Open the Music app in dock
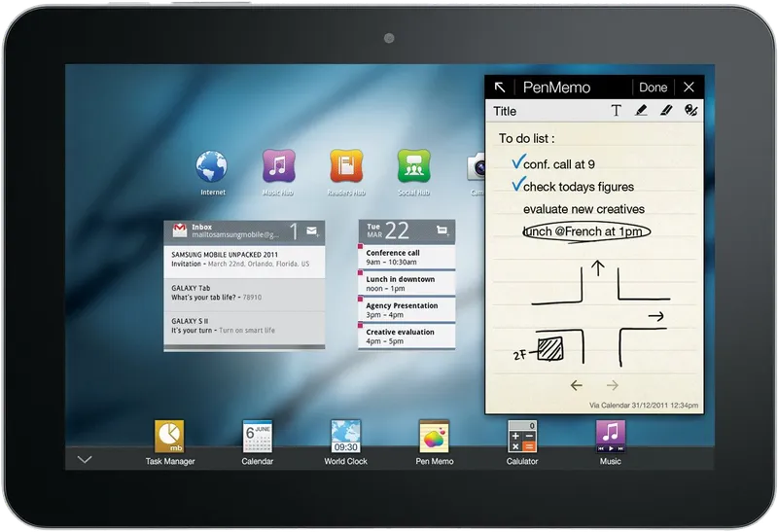Screen dimensions: 778x532 611,437
